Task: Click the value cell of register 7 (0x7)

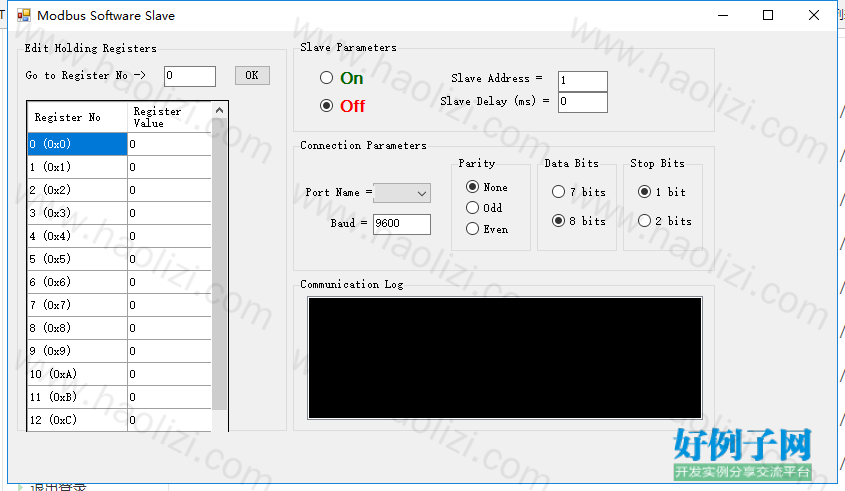Action: click(169, 305)
